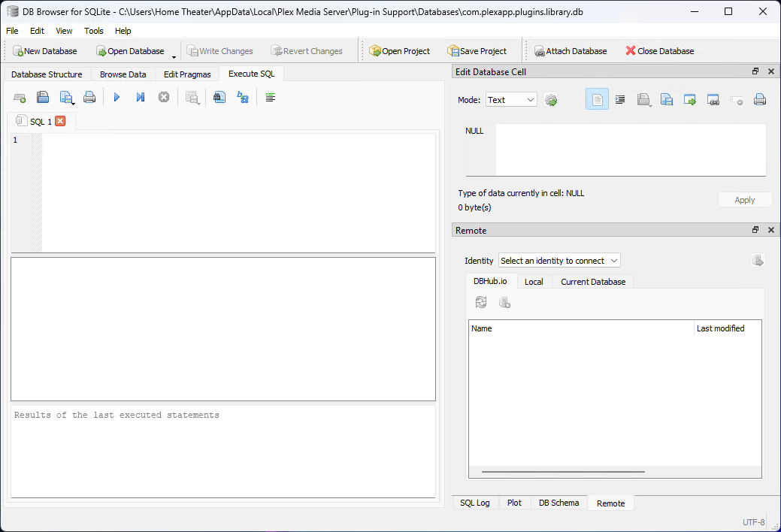This screenshot has height=532, width=781.
Task: Click the Execute current line icon
Action: click(140, 98)
